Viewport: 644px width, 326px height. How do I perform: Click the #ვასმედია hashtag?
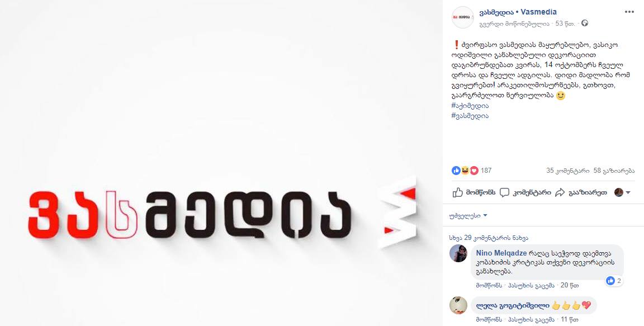click(x=470, y=116)
